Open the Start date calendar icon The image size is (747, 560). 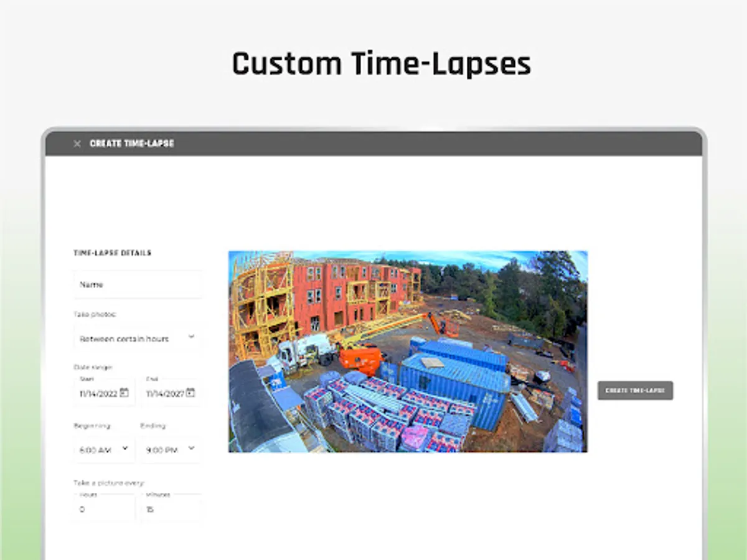pyautogui.click(x=125, y=393)
